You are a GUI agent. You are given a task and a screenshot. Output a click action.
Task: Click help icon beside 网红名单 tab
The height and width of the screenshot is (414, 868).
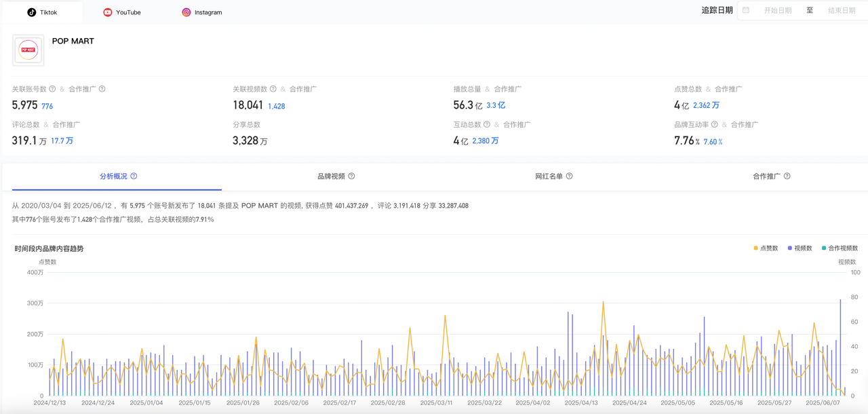[569, 176]
